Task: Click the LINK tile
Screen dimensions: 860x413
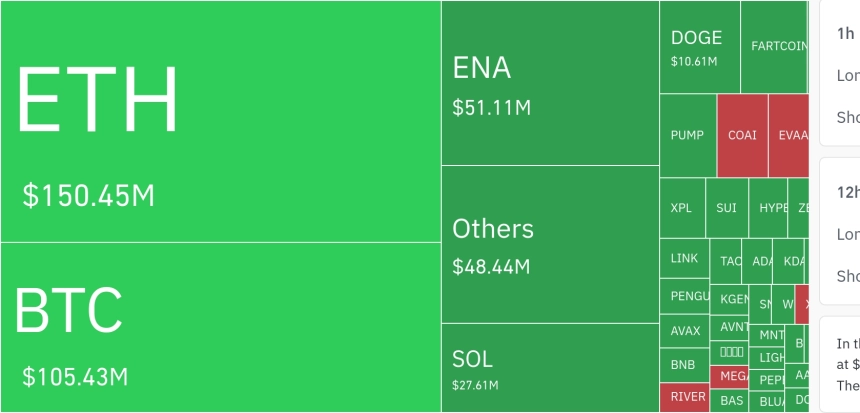Action: [685, 258]
